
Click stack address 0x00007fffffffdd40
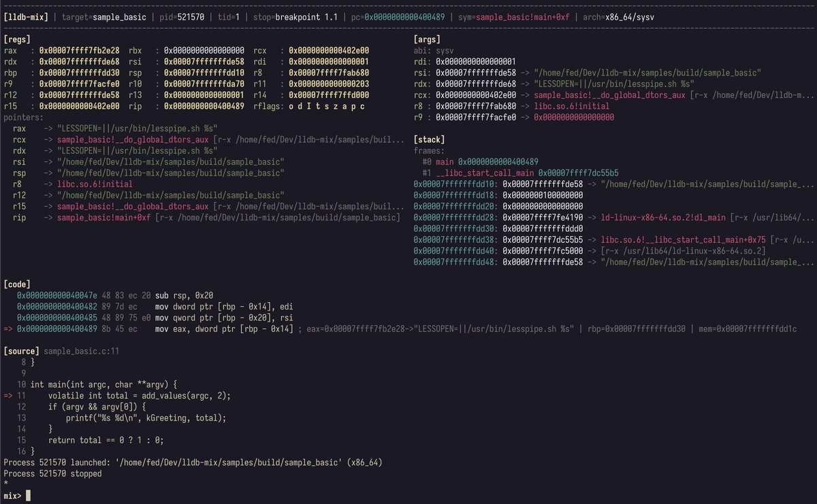(453, 251)
